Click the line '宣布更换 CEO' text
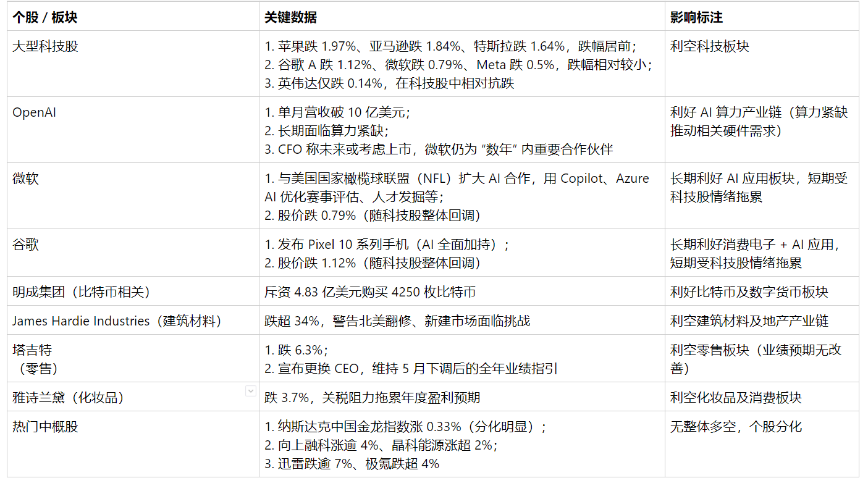Image resolution: width=868 pixels, height=478 pixels. (411, 369)
